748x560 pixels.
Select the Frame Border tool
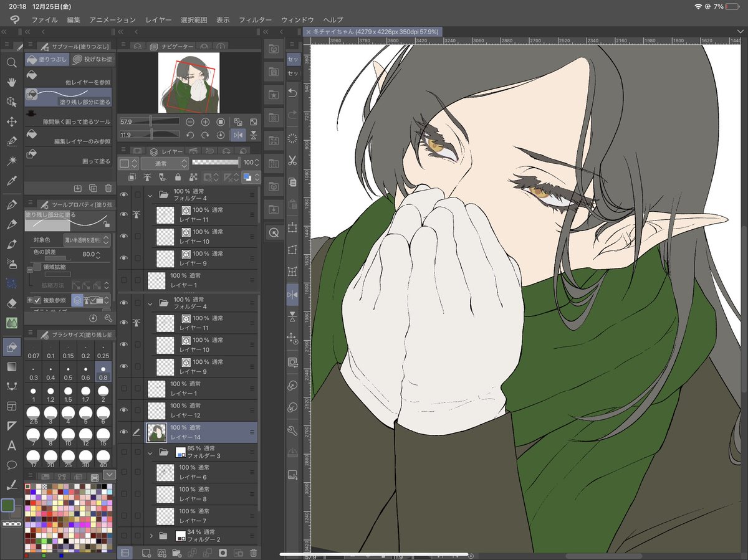tap(11, 406)
